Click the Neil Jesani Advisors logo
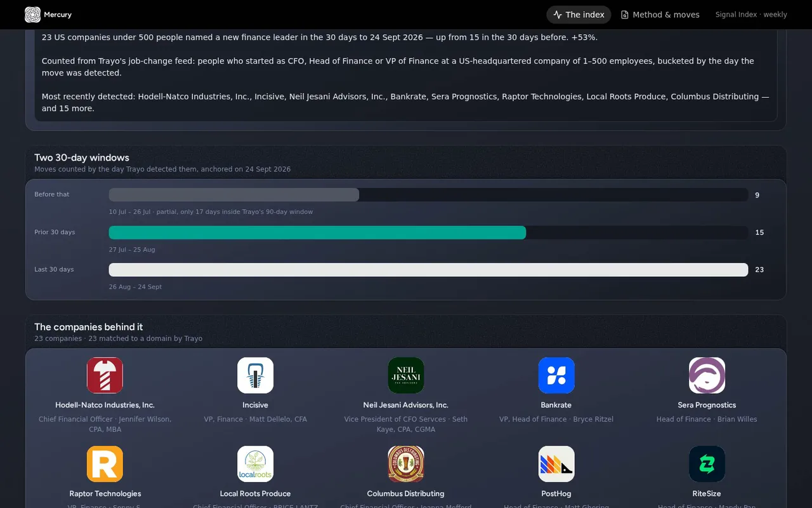Image resolution: width=812 pixels, height=508 pixels. [x=406, y=375]
